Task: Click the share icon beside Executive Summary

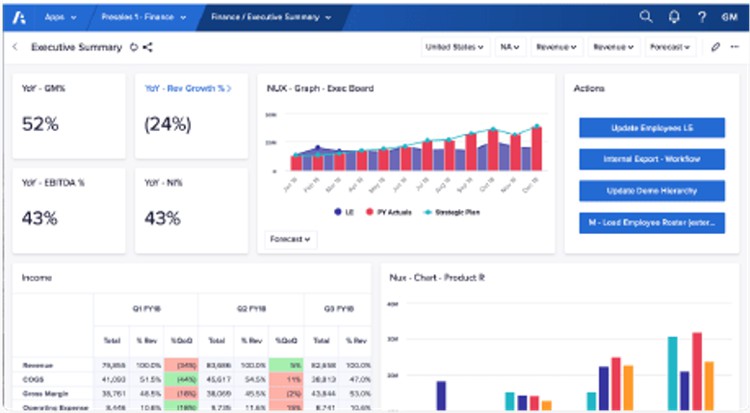Action: (x=148, y=47)
